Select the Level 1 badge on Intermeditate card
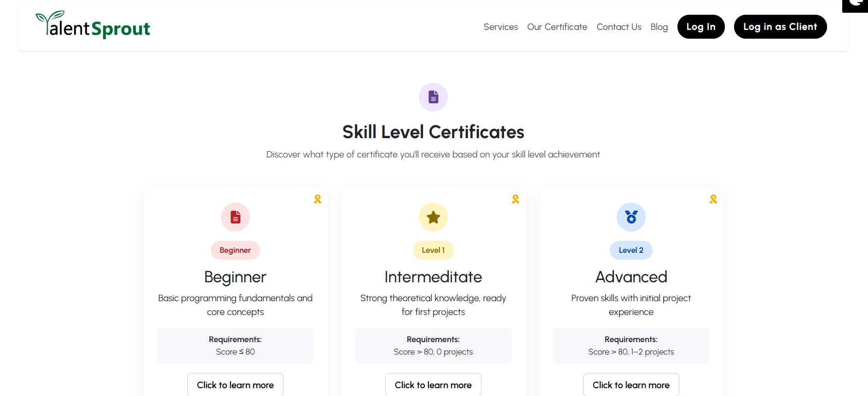868x396 pixels. pyautogui.click(x=433, y=250)
